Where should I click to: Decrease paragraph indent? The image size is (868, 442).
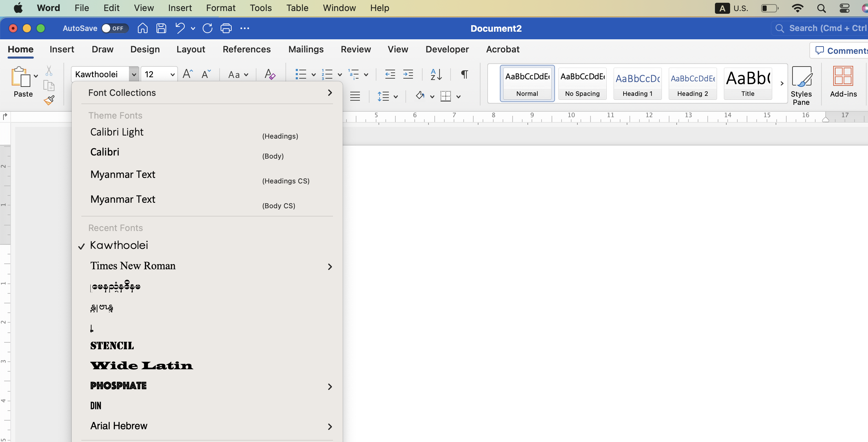coord(390,74)
